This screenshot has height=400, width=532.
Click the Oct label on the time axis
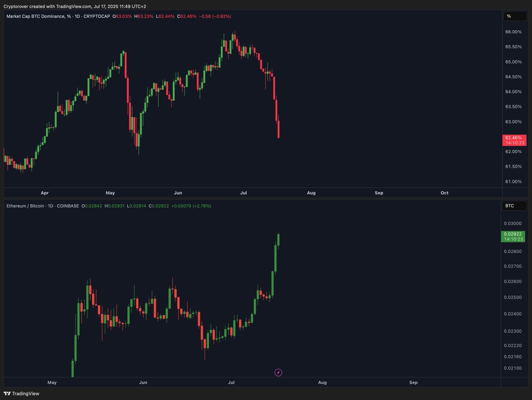click(445, 193)
